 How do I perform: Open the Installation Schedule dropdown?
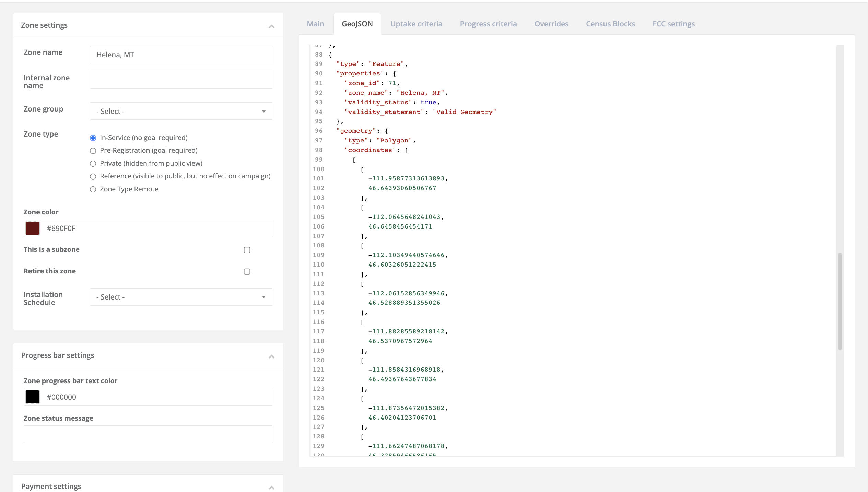pos(181,297)
